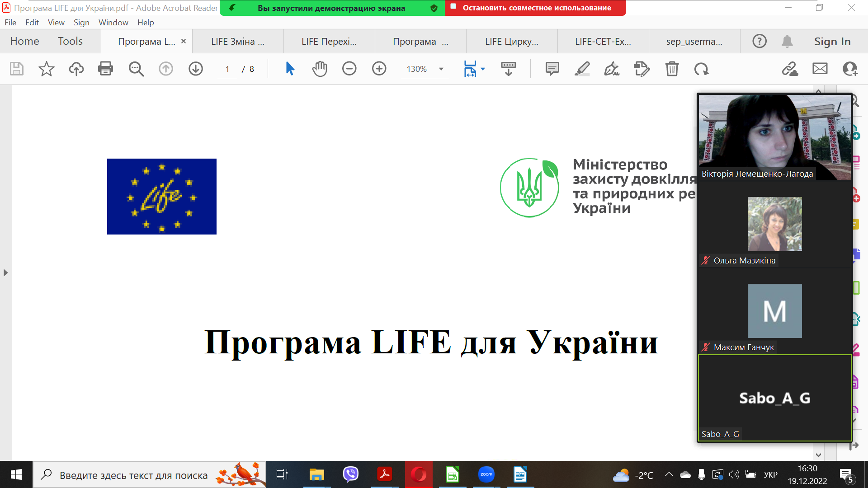Go to next page arrow
Image resolution: width=868 pixels, height=488 pixels.
196,69
